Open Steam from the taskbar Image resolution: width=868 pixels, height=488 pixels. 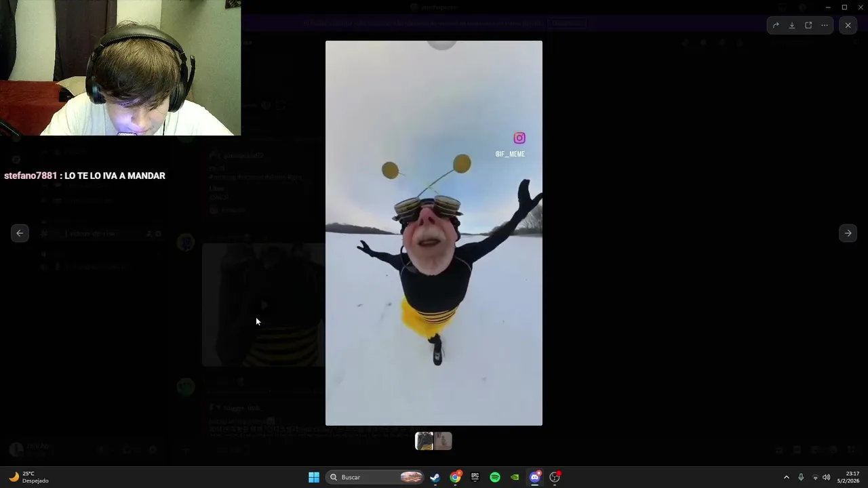435,477
